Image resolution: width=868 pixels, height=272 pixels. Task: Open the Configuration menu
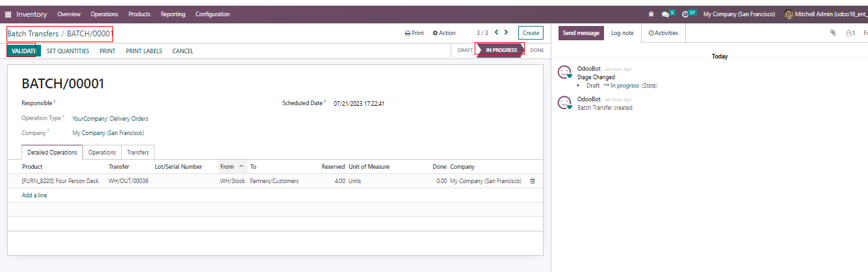pos(212,14)
